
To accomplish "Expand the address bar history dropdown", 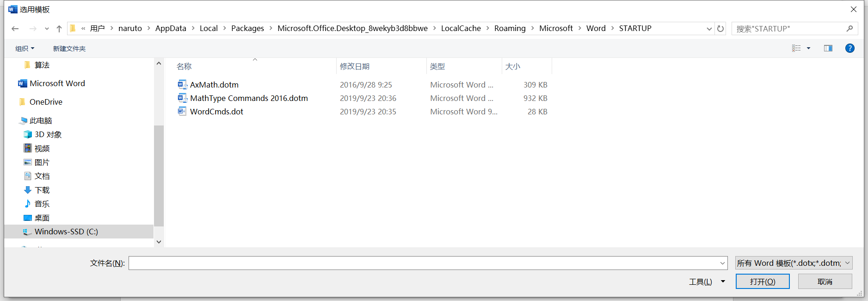I will [x=709, y=29].
